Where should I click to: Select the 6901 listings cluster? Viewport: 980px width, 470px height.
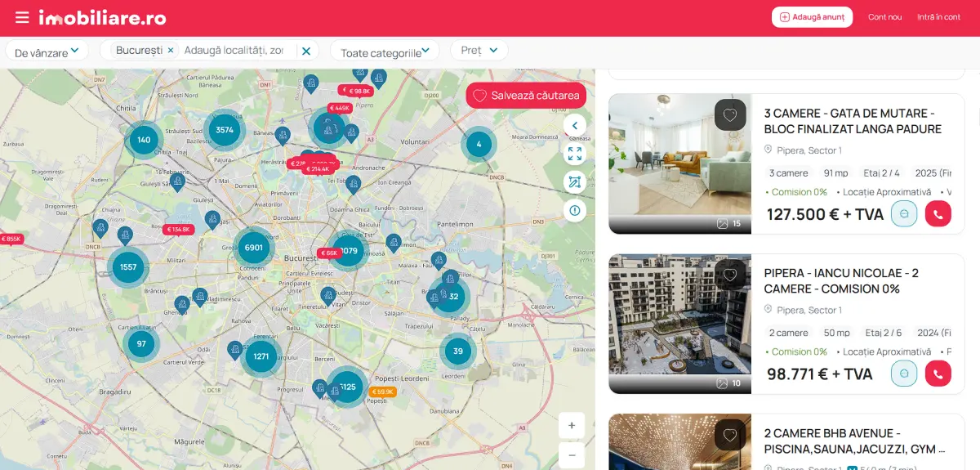[254, 248]
